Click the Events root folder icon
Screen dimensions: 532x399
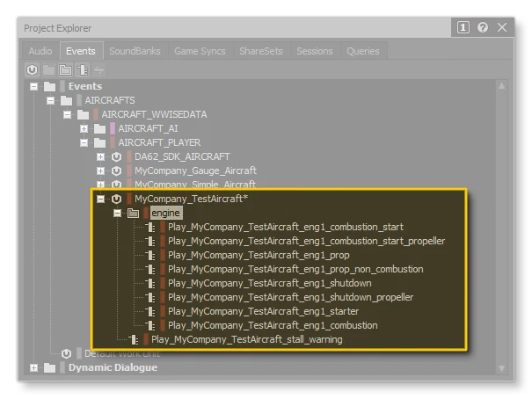(49, 86)
